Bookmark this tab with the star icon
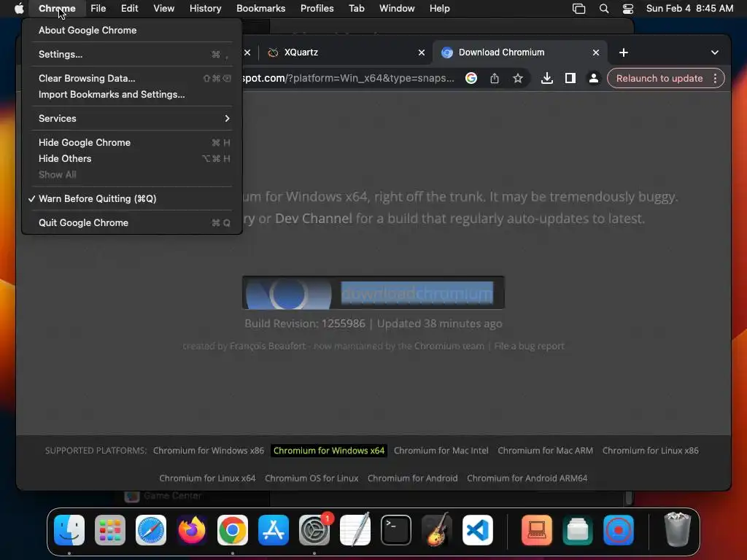This screenshot has height=560, width=747. click(518, 78)
